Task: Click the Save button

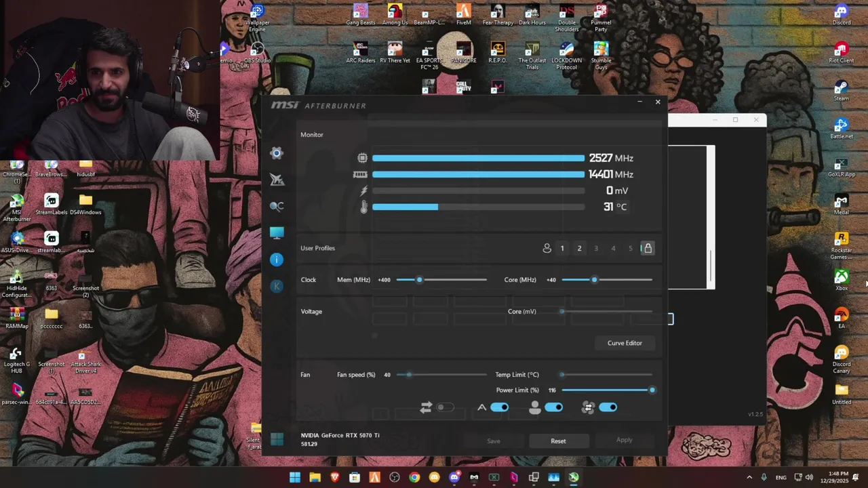Action: pyautogui.click(x=494, y=441)
